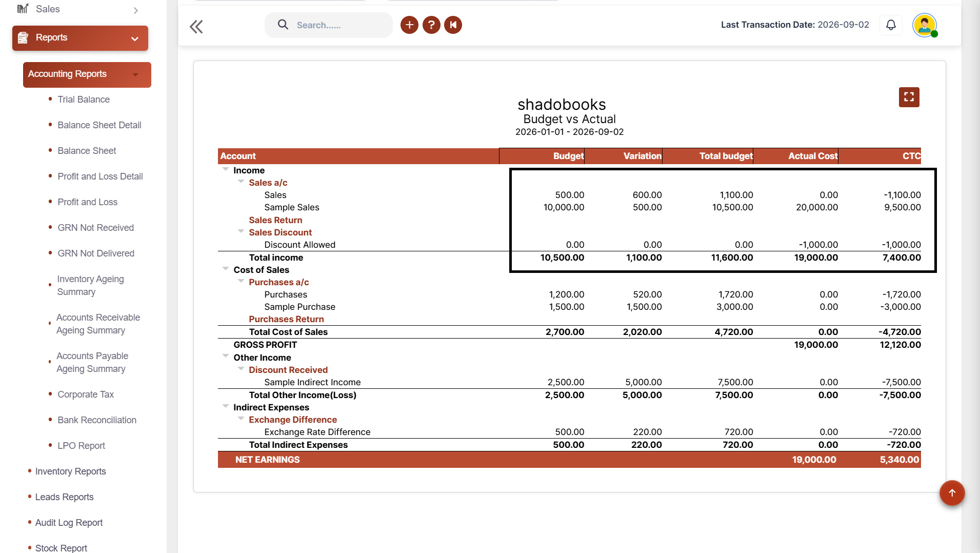Open Stock Report
980x553 pixels.
[x=61, y=548]
